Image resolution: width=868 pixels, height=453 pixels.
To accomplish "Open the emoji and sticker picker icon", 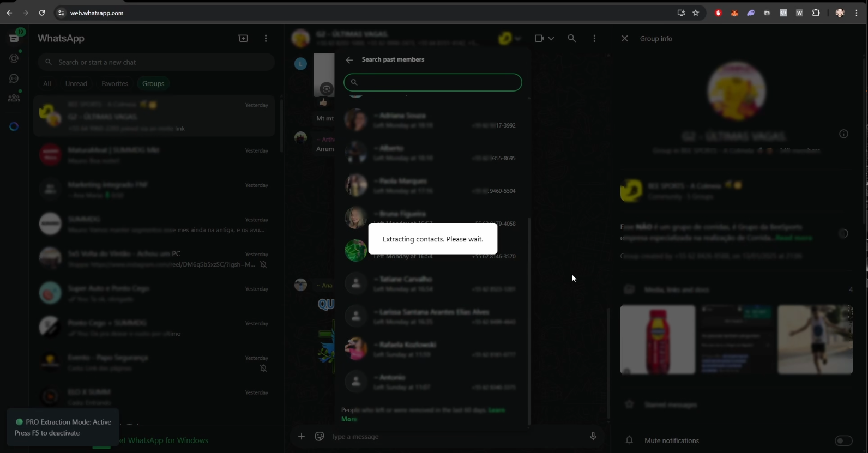I will 320,436.
